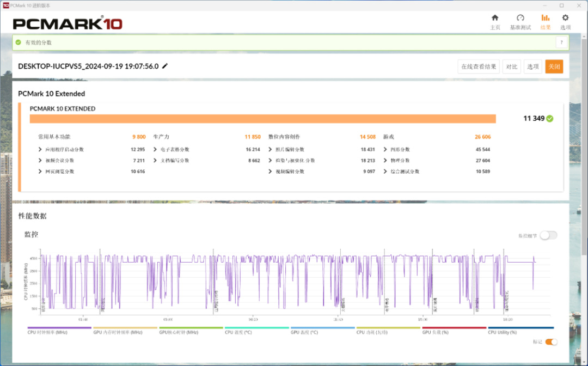The width and height of the screenshot is (588, 366).
Task: Click the orange 关闭 button
Action: click(x=554, y=67)
